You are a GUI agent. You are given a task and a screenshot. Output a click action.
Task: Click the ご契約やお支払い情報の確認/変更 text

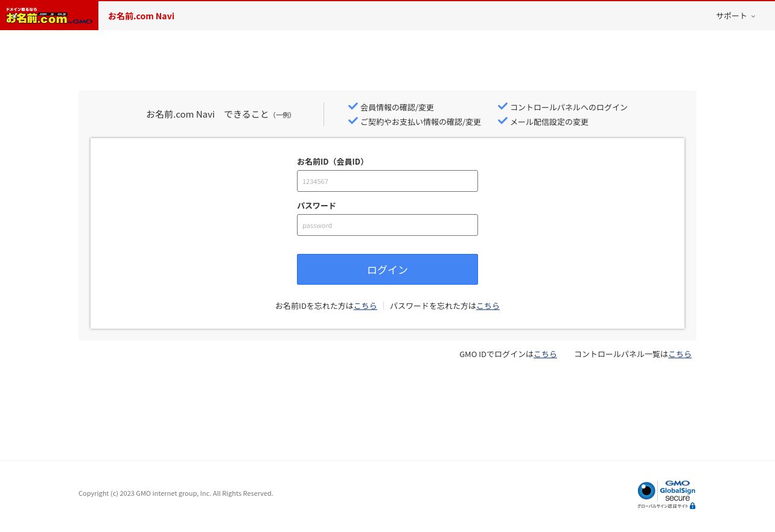(x=421, y=122)
